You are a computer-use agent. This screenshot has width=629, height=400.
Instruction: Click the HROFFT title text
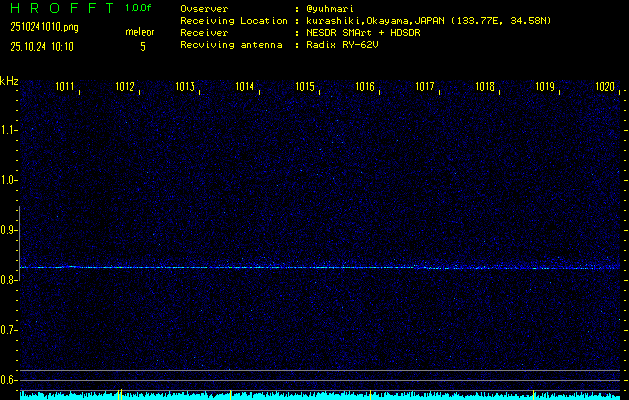tap(60, 8)
